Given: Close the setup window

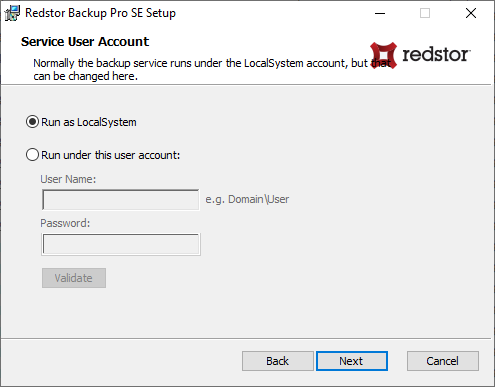Looking at the screenshot, I should point(471,13).
